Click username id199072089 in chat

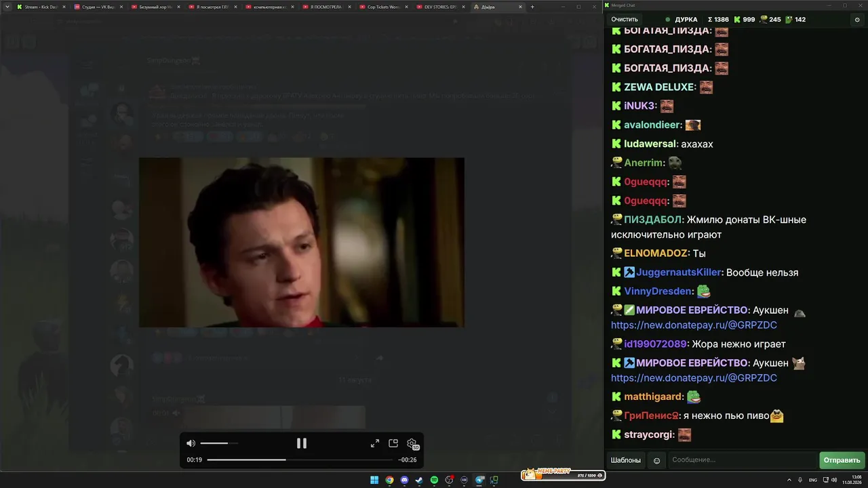coord(656,344)
